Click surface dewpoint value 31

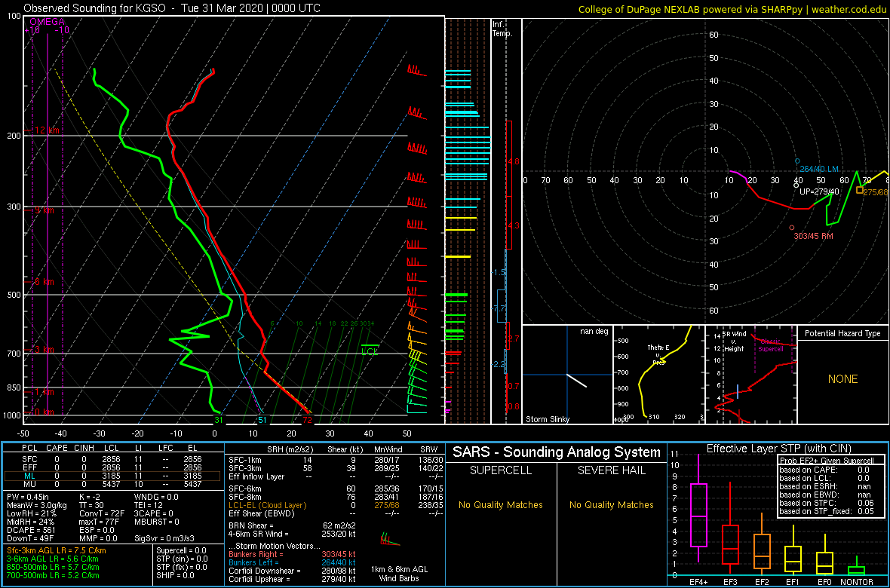coord(218,420)
